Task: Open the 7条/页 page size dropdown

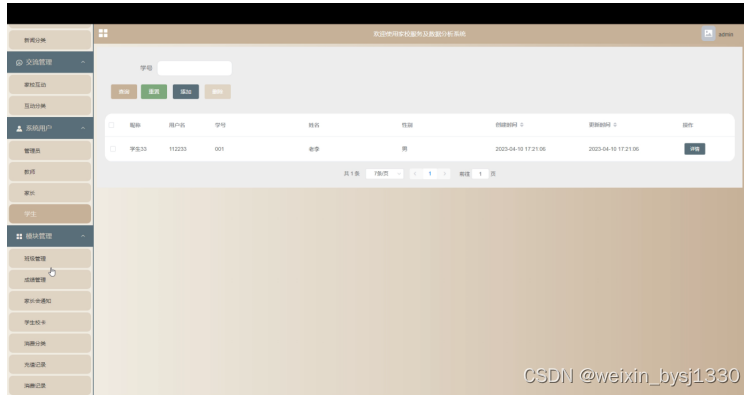Action: point(384,174)
